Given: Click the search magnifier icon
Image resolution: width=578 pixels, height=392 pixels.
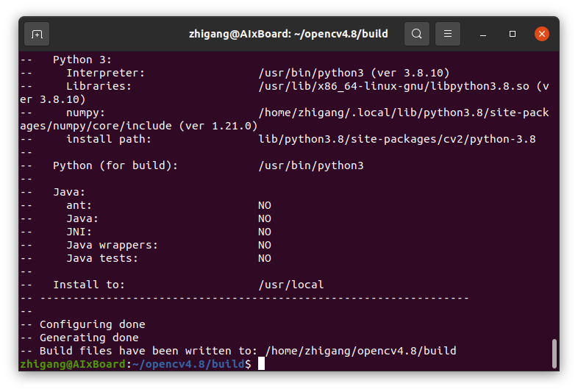Looking at the screenshot, I should click(x=417, y=34).
